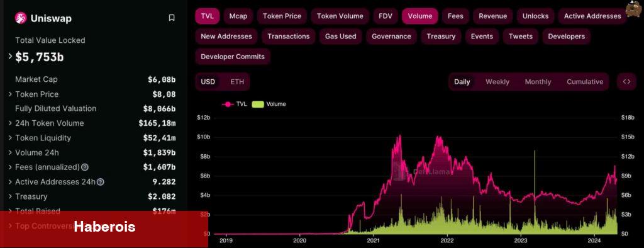644x248 pixels.
Task: Toggle the Token Volume chart metric
Action: (x=340, y=16)
